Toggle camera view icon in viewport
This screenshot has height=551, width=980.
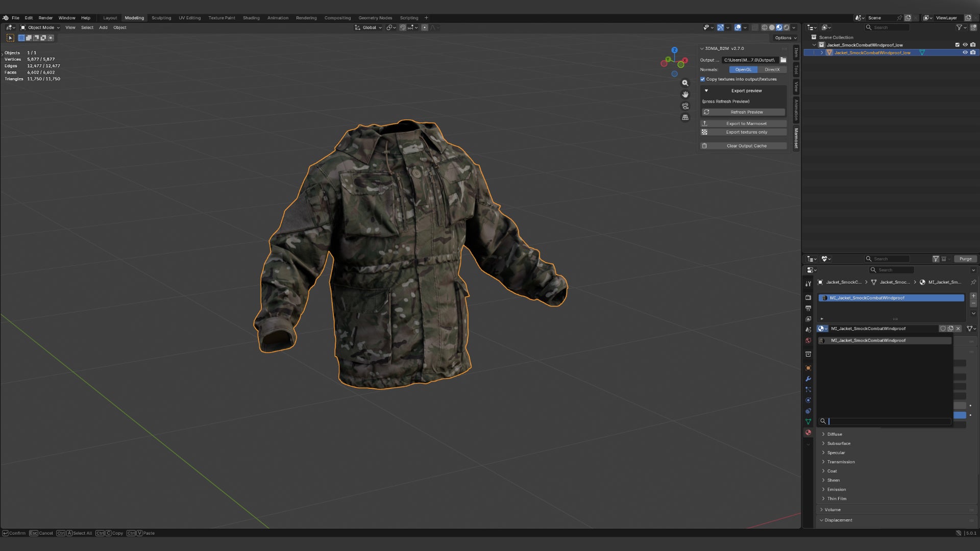pos(685,106)
